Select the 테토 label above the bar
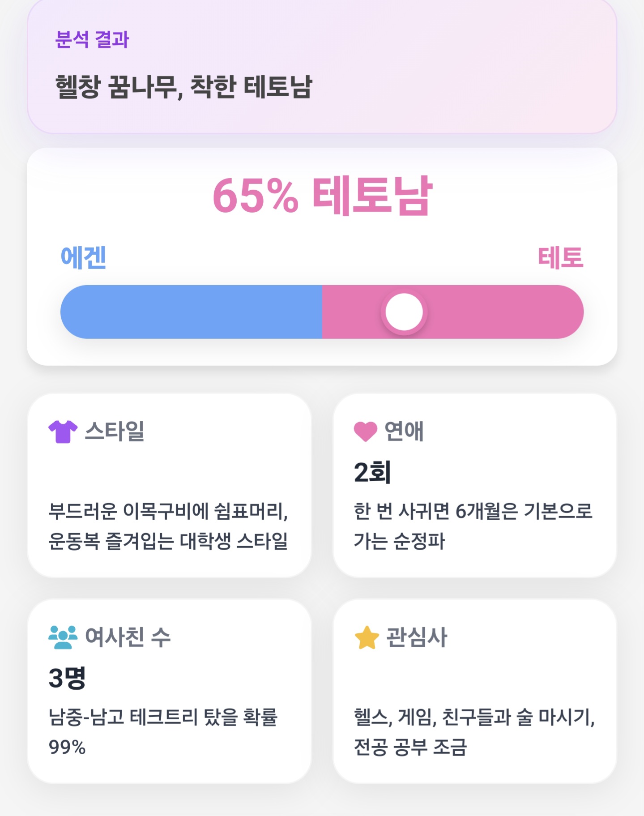Image resolution: width=644 pixels, height=816 pixels. [561, 257]
